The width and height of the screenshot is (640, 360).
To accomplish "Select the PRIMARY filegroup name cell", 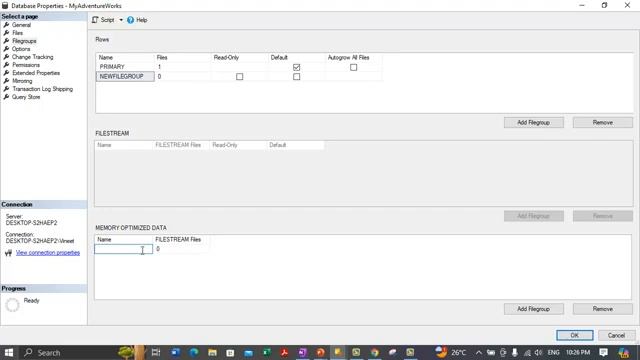I will click(125, 67).
